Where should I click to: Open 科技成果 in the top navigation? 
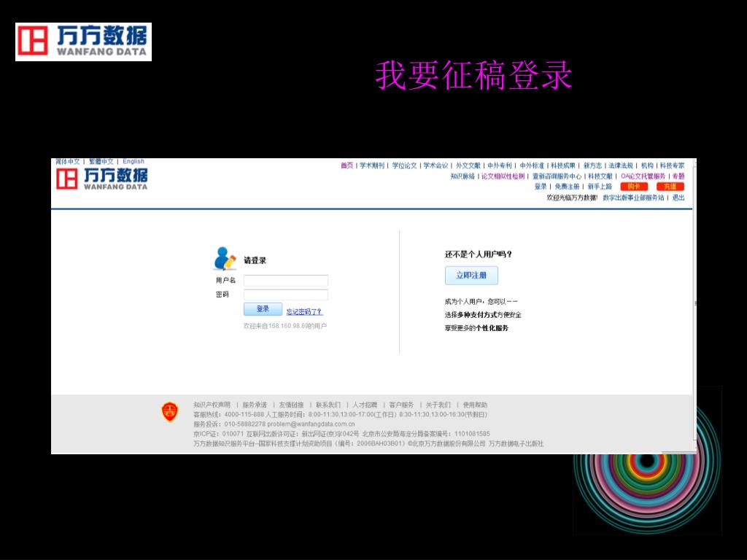[x=563, y=166]
